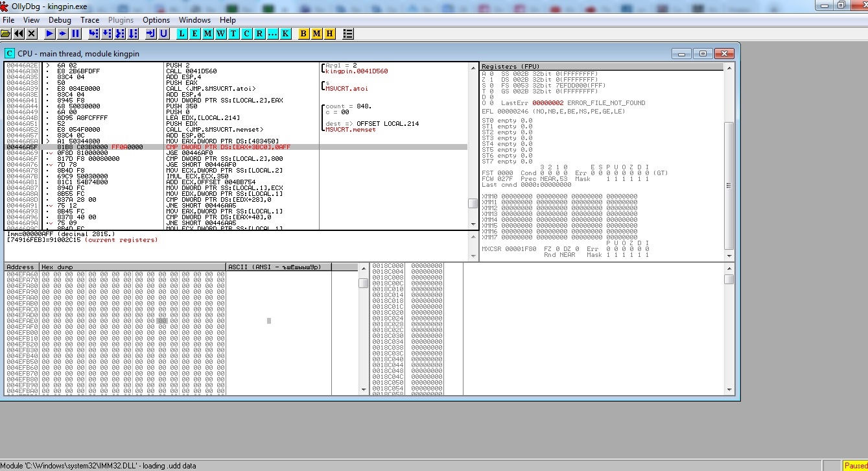Open the run trace with the dots icon
This screenshot has height=471, width=868.
tap(273, 33)
